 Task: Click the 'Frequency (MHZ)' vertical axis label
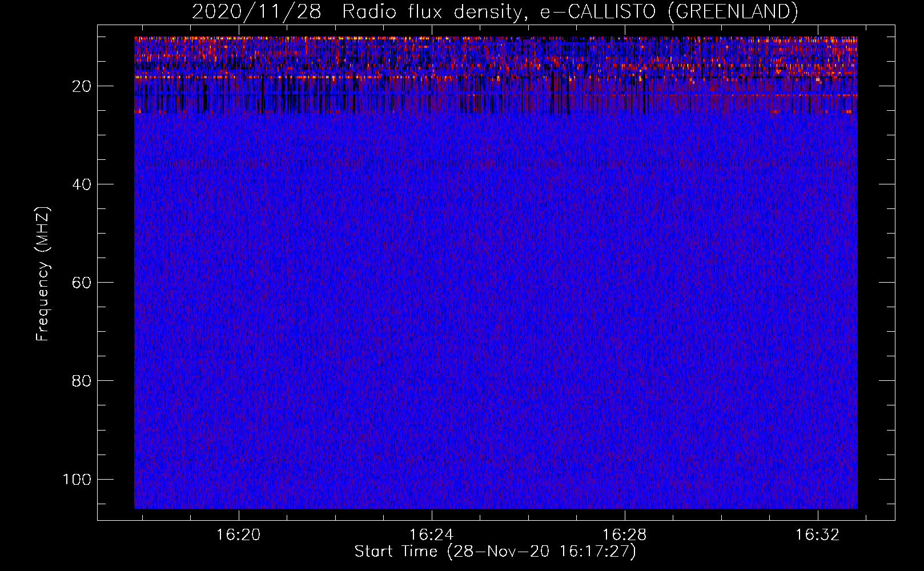point(43,274)
